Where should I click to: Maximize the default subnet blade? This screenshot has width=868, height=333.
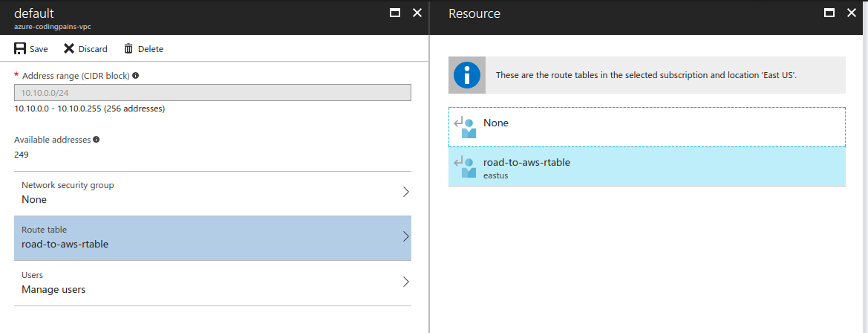pos(395,13)
